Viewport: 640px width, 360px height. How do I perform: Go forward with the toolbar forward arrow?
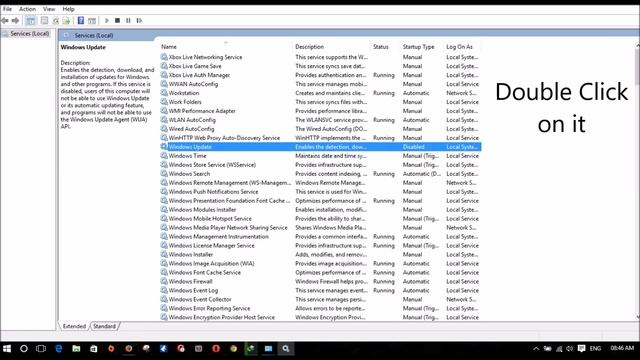[15, 20]
